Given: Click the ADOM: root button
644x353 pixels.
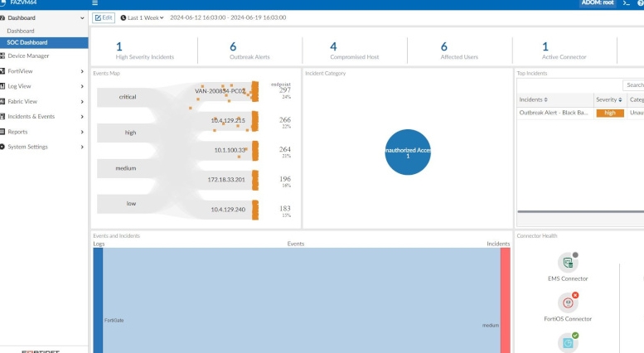Looking at the screenshot, I should tap(598, 3).
